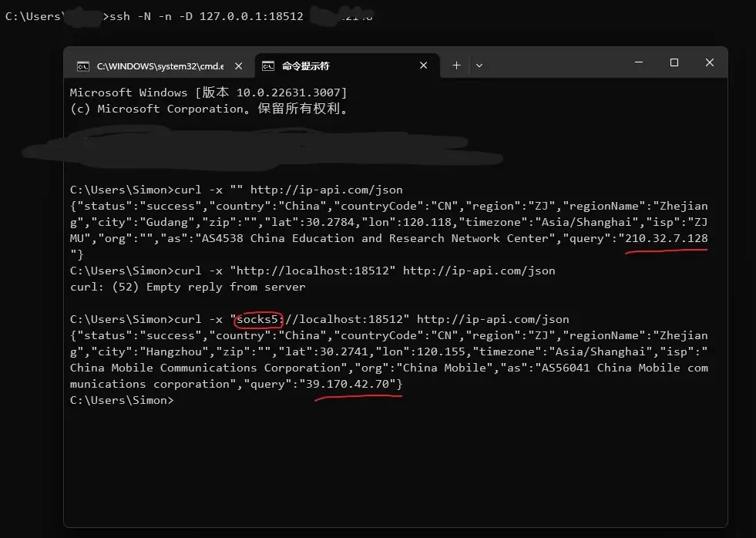The image size is (756, 538).
Task: Open a new tab with the plus button
Action: tap(456, 66)
